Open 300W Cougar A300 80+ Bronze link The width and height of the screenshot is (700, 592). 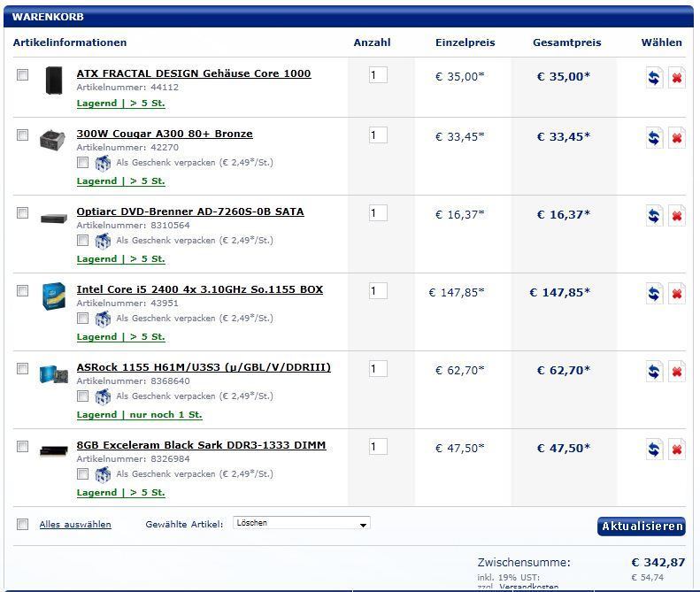pos(165,134)
